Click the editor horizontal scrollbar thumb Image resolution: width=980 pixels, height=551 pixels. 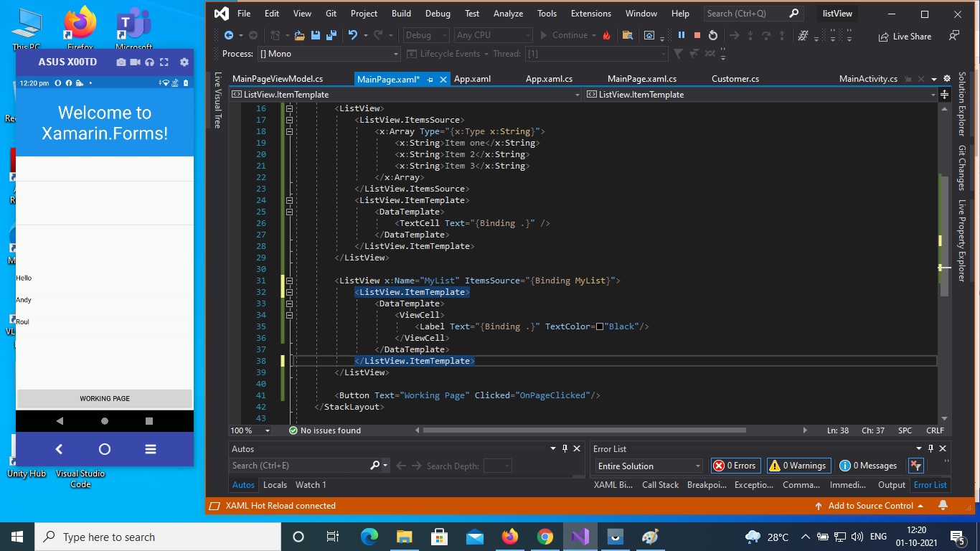point(585,430)
